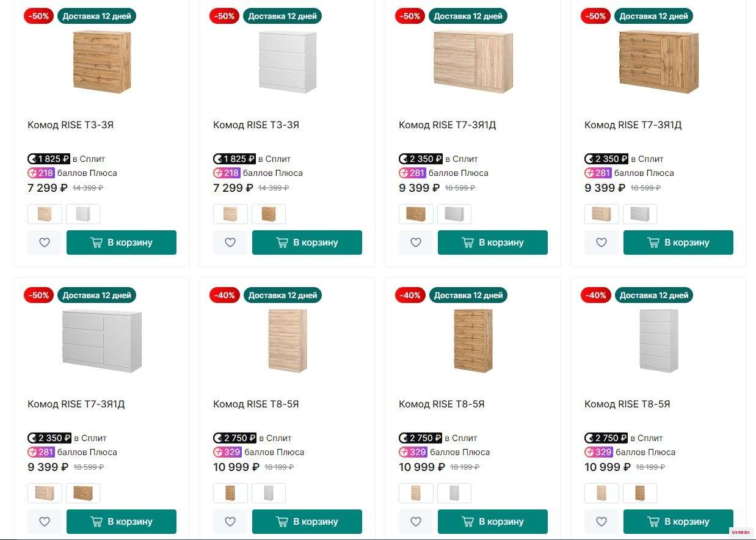Screen dimensions: 756x540
Task: Add light oak Комод RISE Т8-5Я to favorites
Action: pos(230,522)
